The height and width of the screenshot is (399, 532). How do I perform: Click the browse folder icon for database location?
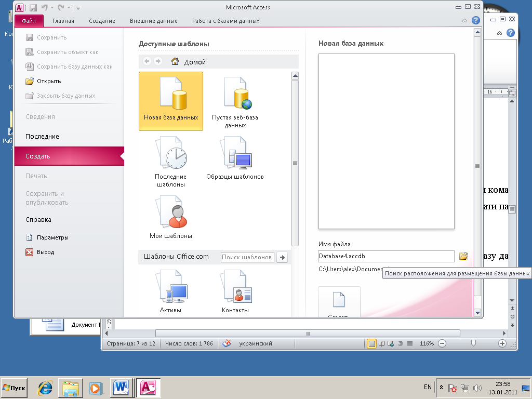(x=463, y=256)
